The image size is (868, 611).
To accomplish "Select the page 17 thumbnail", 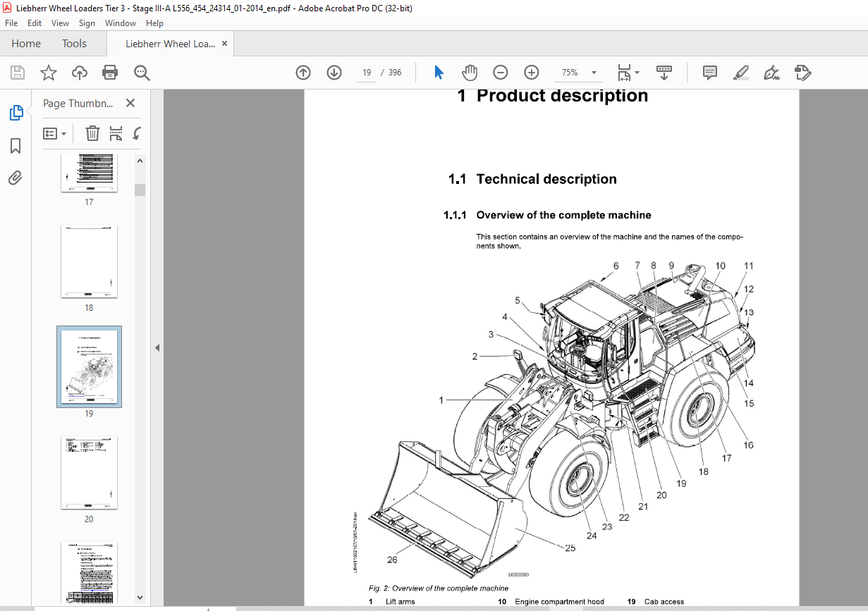I will pyautogui.click(x=89, y=173).
